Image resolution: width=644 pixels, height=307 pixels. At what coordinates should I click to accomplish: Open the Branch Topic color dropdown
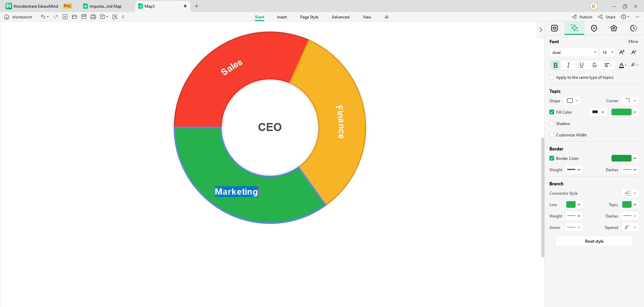[630, 204]
